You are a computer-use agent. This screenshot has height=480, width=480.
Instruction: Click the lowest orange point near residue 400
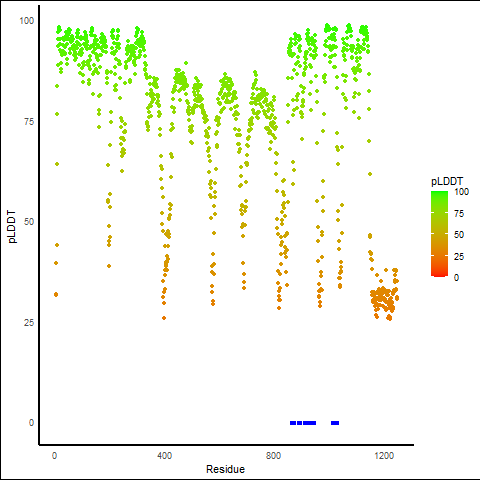pyautogui.click(x=164, y=318)
